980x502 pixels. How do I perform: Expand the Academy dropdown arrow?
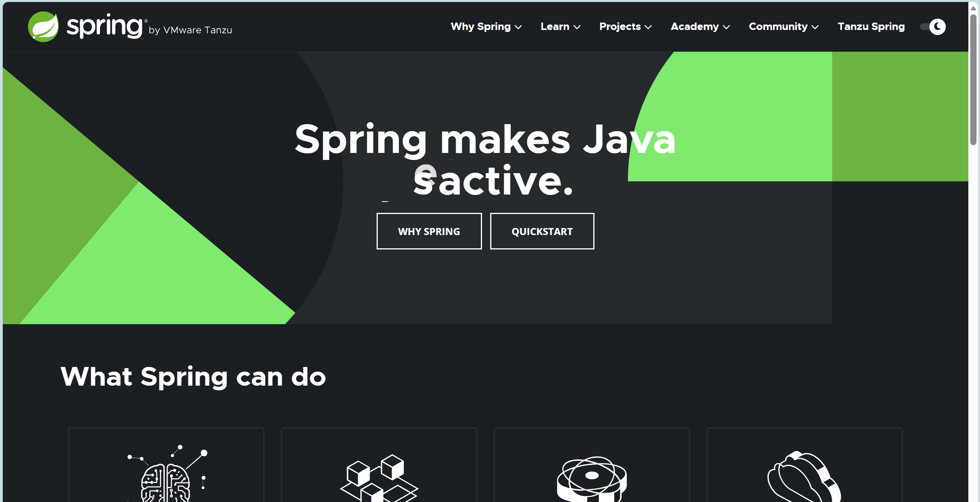(x=726, y=27)
